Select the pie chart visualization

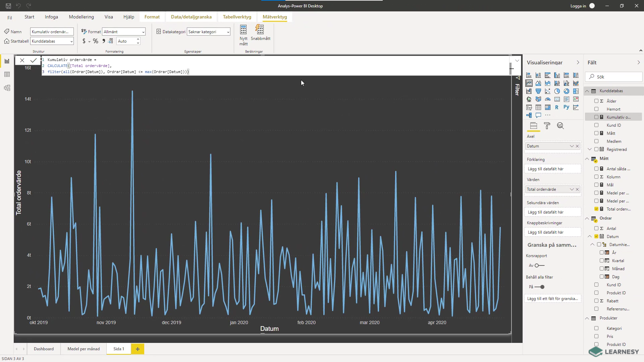[557, 91]
